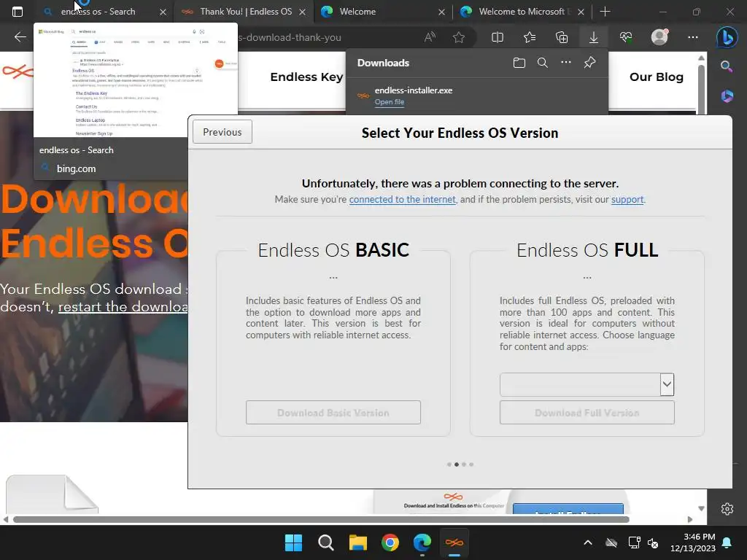Open the Bing Copilot sidebar icon
This screenshot has height=560, width=747.
coord(727,37)
